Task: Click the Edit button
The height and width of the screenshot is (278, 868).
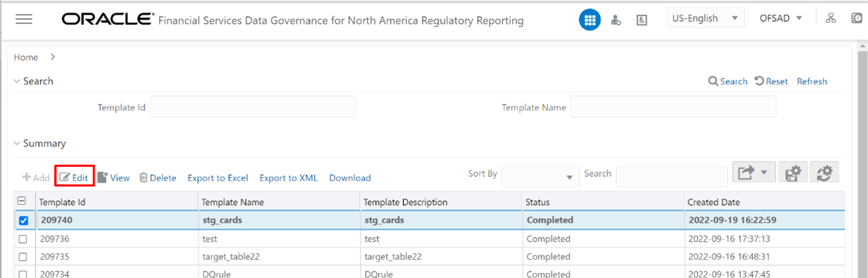Action: tap(74, 178)
